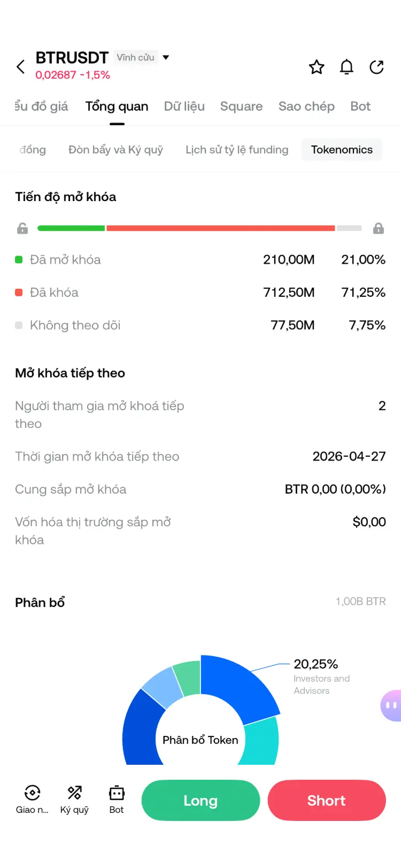The image size is (401, 868).
Task: Tap the red locked progress bar segment
Action: 220,228
